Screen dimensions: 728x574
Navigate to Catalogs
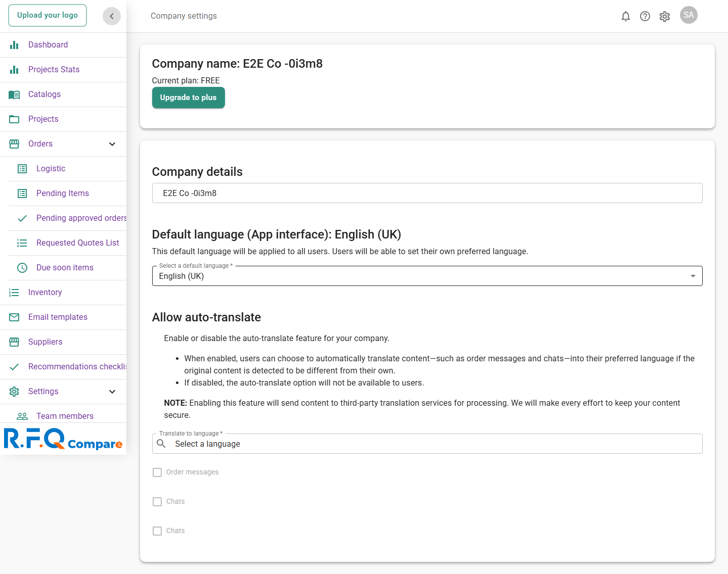tap(44, 94)
